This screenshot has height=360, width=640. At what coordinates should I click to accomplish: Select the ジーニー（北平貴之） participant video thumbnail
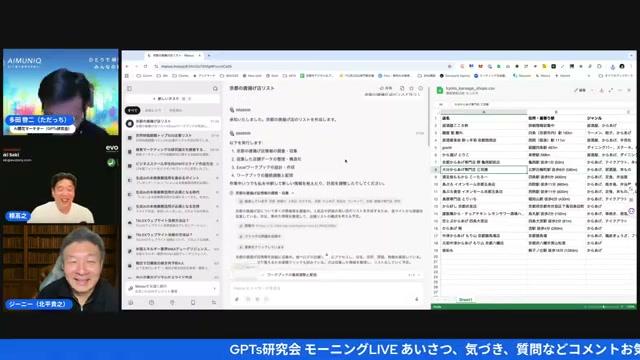coord(61,268)
